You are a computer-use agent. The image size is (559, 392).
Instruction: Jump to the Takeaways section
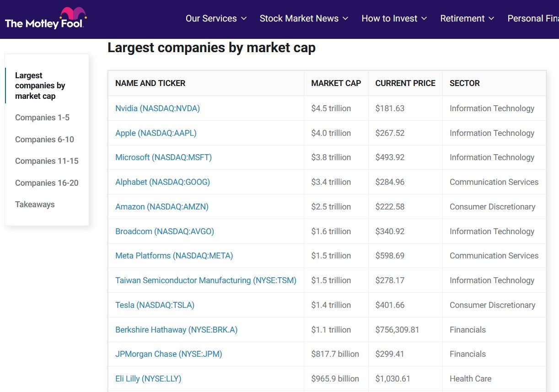35,204
